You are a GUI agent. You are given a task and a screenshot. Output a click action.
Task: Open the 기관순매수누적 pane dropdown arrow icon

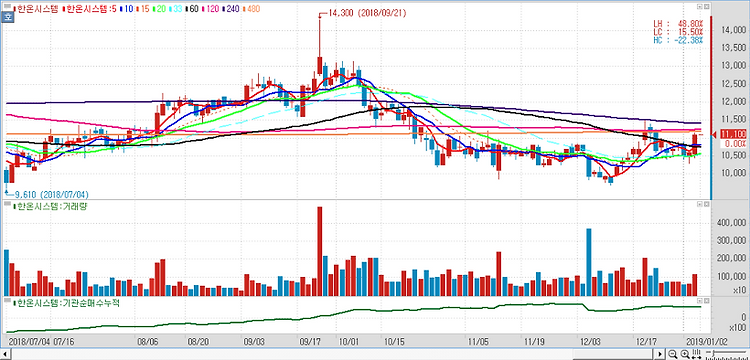coord(700,301)
